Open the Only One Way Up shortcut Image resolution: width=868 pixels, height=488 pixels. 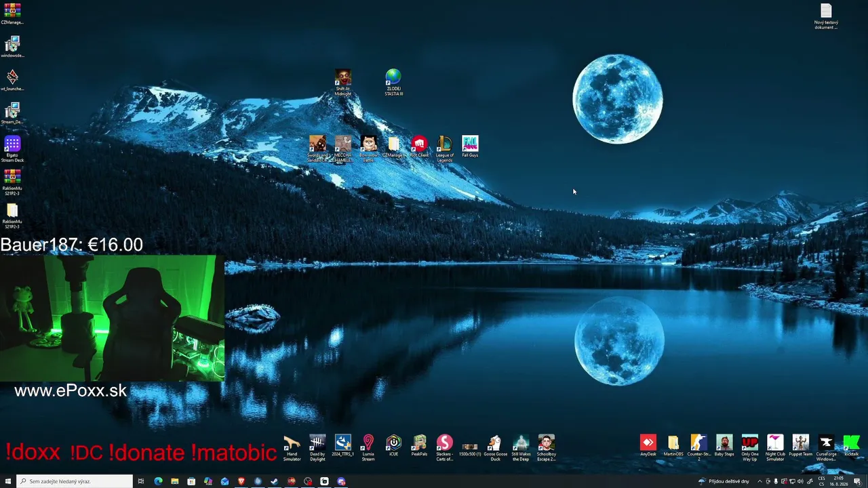click(x=750, y=448)
